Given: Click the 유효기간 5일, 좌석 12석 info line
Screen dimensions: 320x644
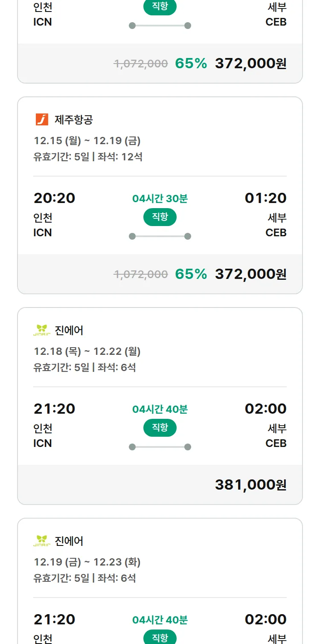Looking at the screenshot, I should (88, 157).
